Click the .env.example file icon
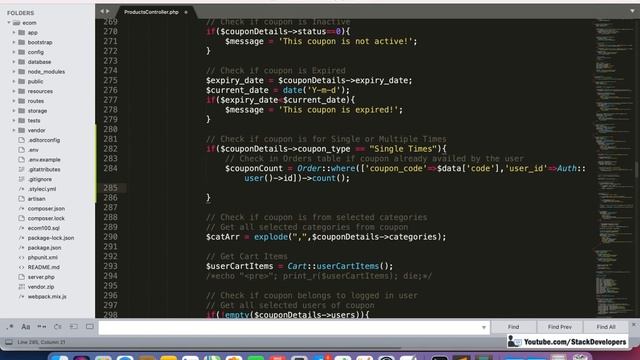 pyautogui.click(x=22, y=160)
